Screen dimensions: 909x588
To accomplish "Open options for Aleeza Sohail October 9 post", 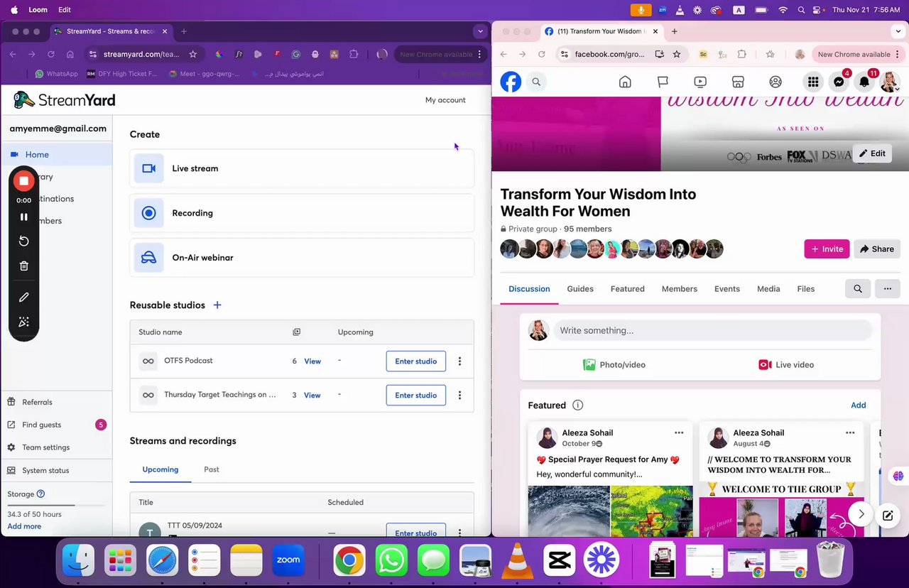I will coord(679,432).
